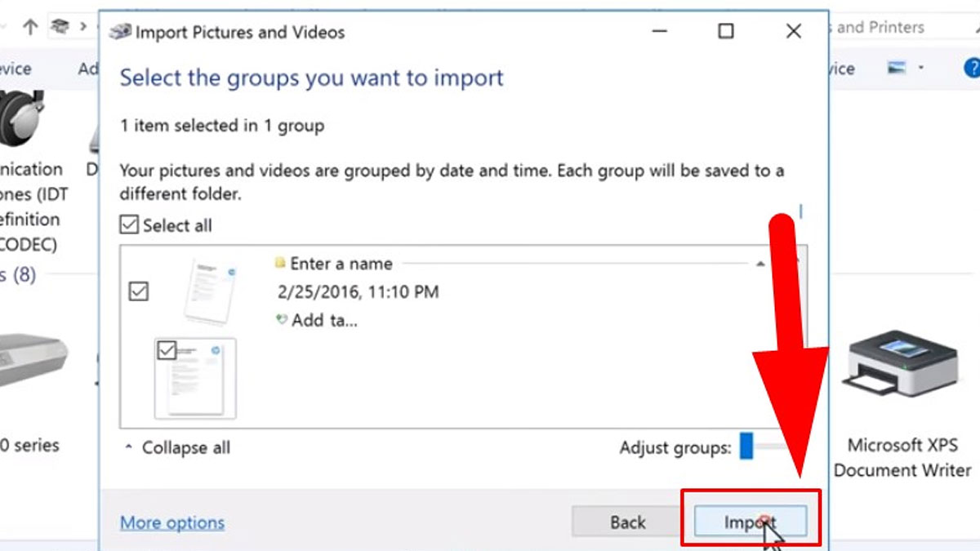Viewport: 980px width, 551px height.
Task: Collapse the group using the small up arrow
Action: 760,264
